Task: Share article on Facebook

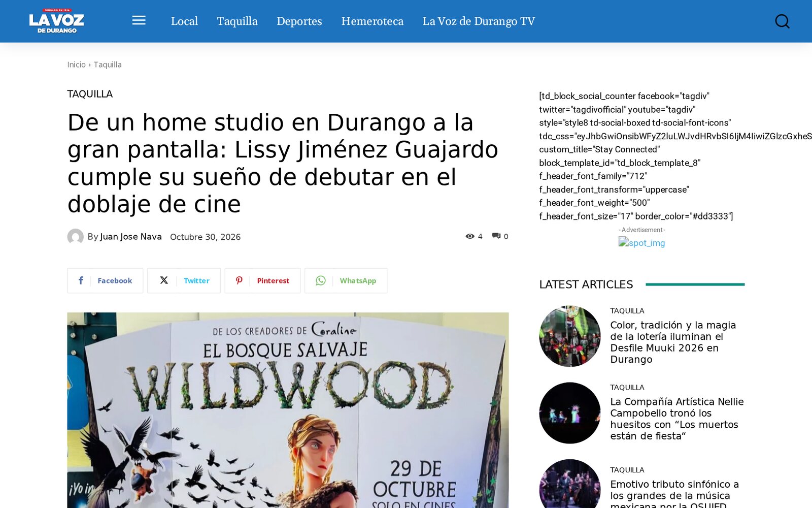Action: click(105, 280)
